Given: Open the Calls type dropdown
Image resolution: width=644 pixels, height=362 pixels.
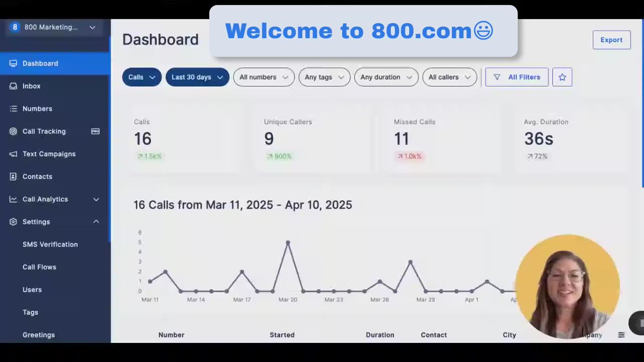Looking at the screenshot, I should [x=142, y=77].
